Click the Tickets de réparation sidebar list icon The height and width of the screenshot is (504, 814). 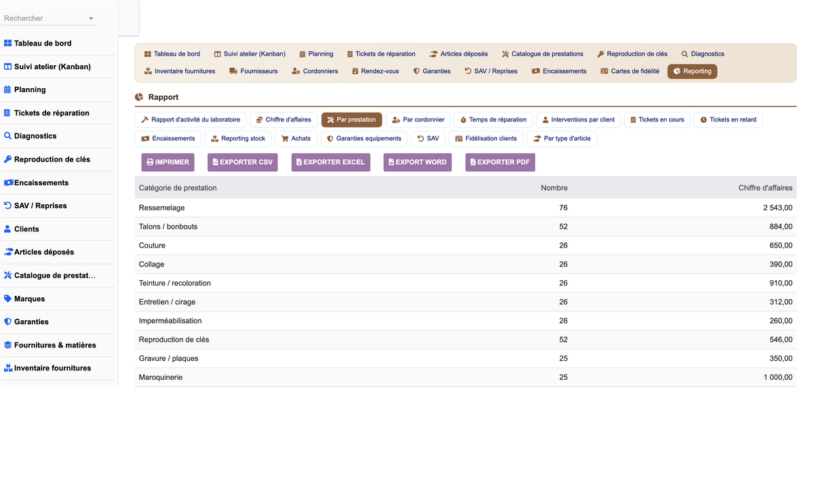click(x=8, y=113)
